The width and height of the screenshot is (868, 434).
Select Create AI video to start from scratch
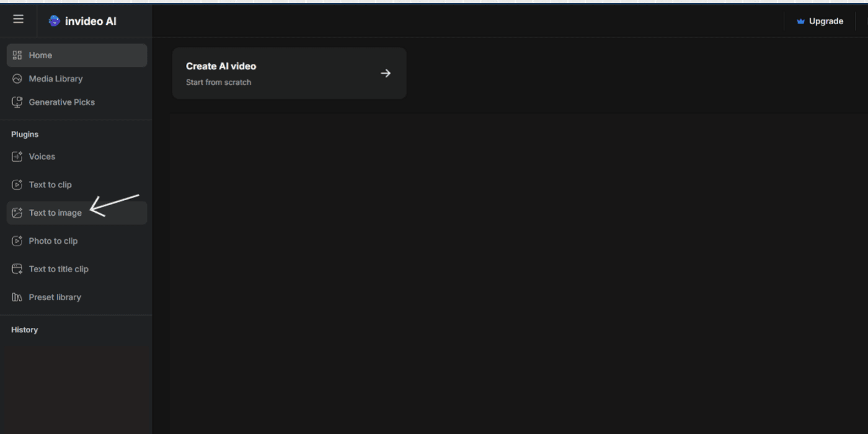coord(289,73)
